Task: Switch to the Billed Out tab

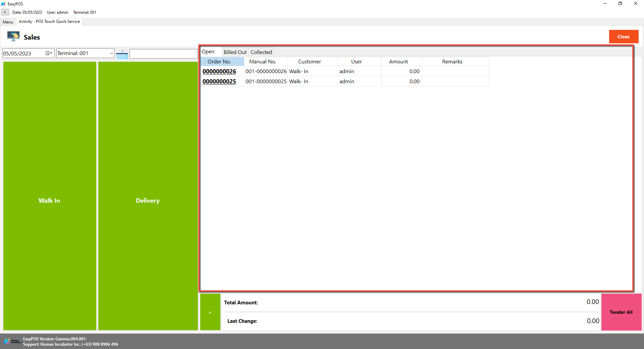Action: pyautogui.click(x=235, y=52)
